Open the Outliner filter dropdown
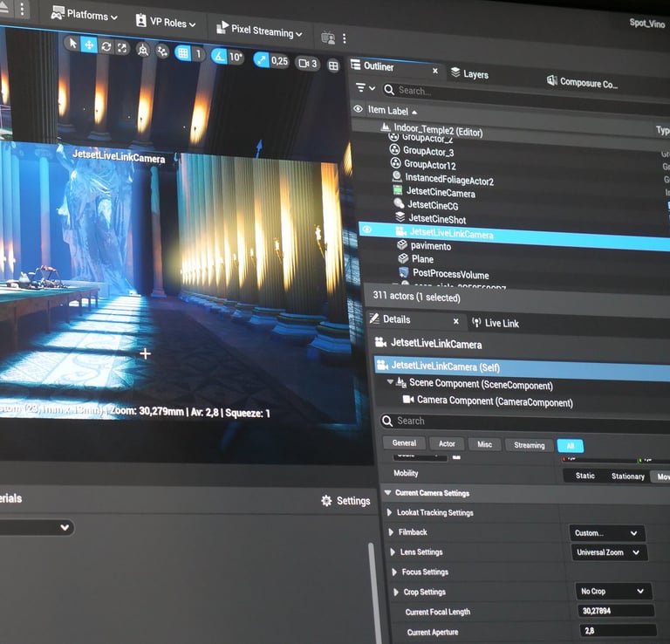Image resolution: width=670 pixels, height=644 pixels. (x=366, y=88)
